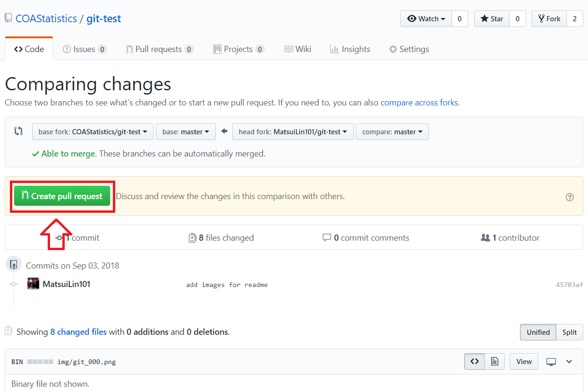Expand the compare: master branch dropdown
The image size is (588, 392).
[392, 132]
